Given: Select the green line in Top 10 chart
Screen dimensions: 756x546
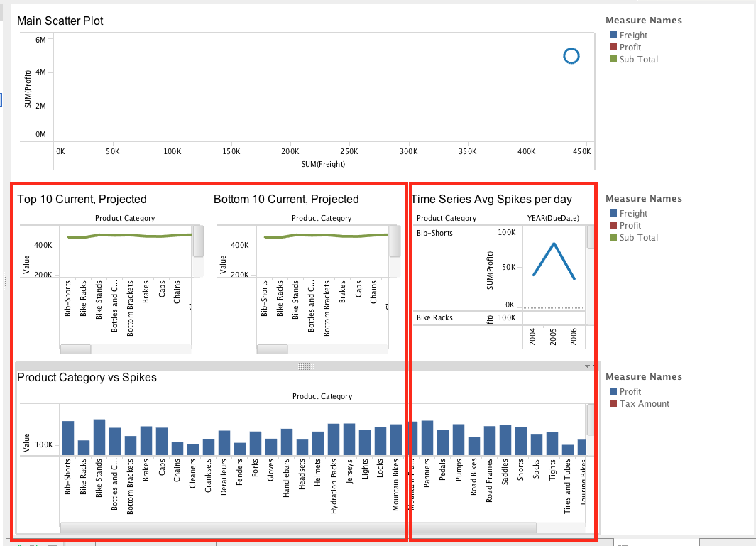Looking at the screenshot, I should tap(129, 236).
